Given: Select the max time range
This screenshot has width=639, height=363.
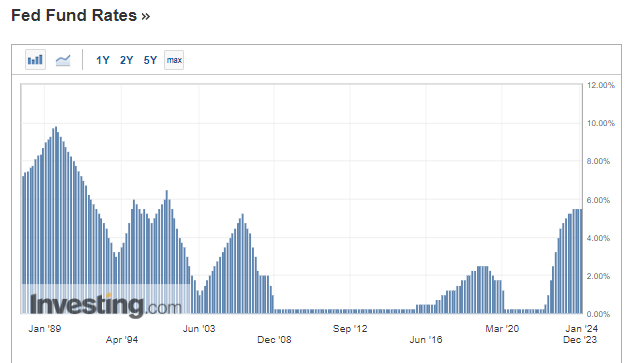Looking at the screenshot, I should click(174, 60).
